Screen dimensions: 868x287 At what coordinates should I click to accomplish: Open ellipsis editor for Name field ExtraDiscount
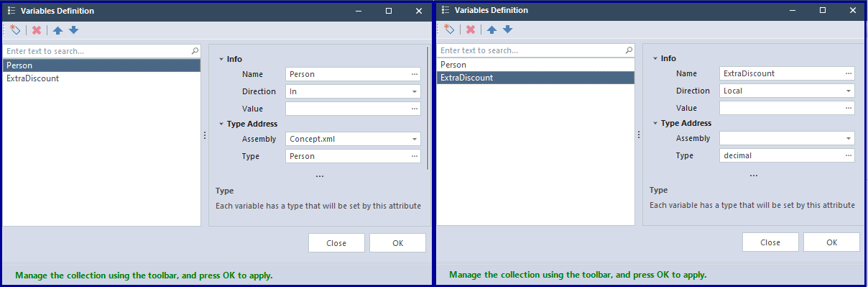(849, 73)
